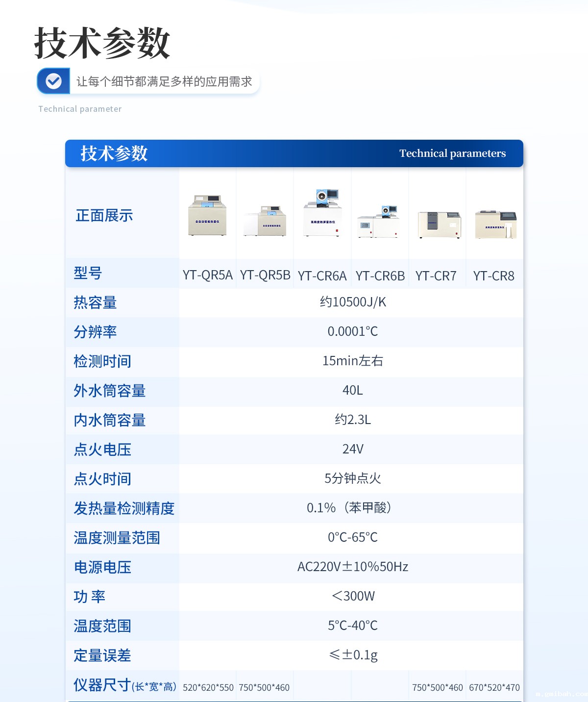Select the YT-QR5A calorimeter product image
The image size is (588, 702).
207,216
